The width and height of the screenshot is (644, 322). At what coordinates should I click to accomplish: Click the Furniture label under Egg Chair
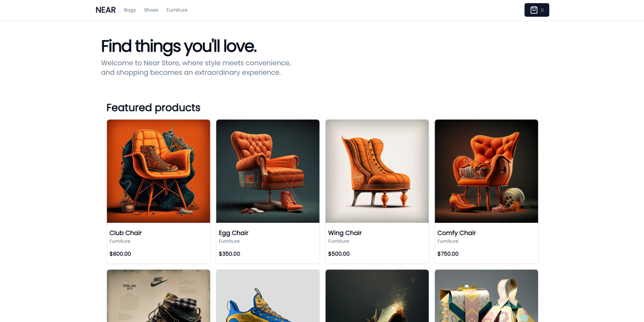coord(229,241)
